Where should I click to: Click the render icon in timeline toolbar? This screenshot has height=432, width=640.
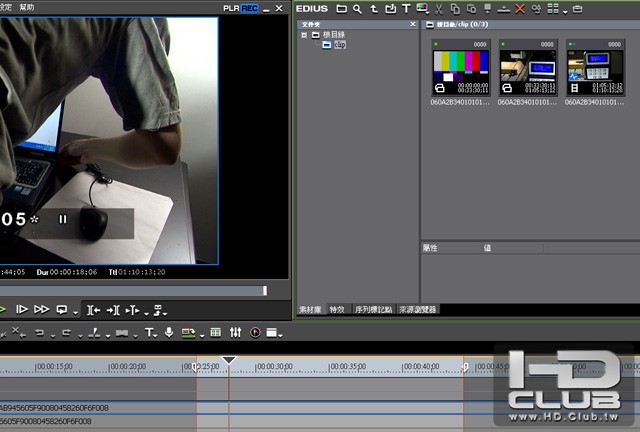[188, 333]
